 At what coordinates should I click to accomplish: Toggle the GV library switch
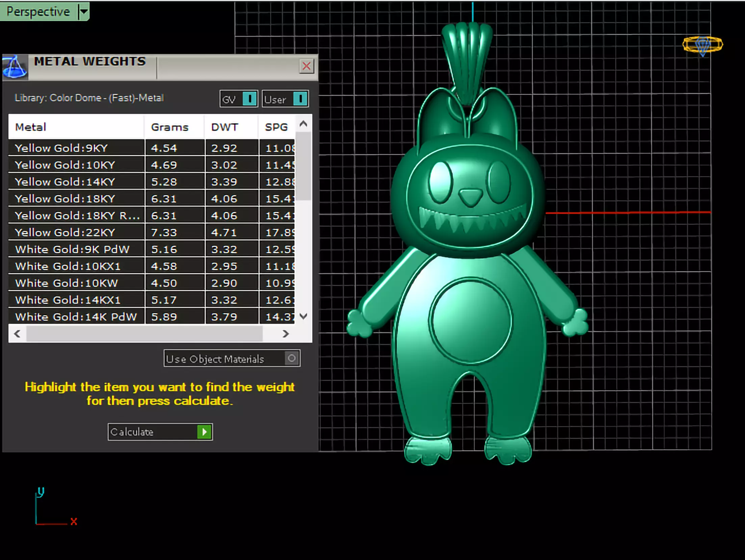(x=250, y=99)
